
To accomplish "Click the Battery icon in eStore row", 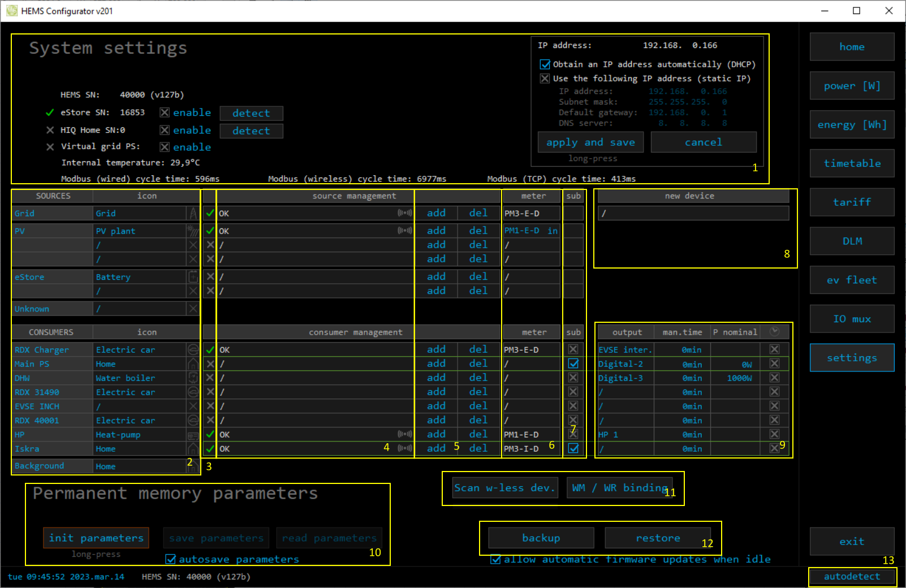I will (193, 277).
